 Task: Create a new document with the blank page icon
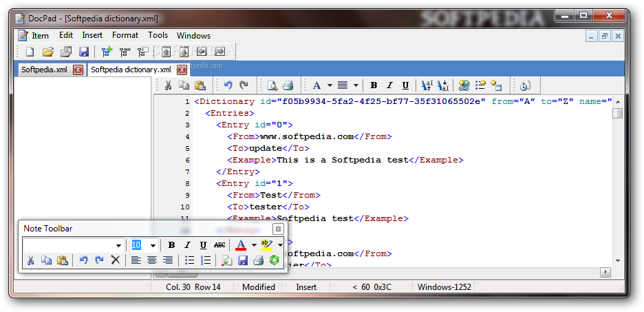pyautogui.click(x=30, y=52)
